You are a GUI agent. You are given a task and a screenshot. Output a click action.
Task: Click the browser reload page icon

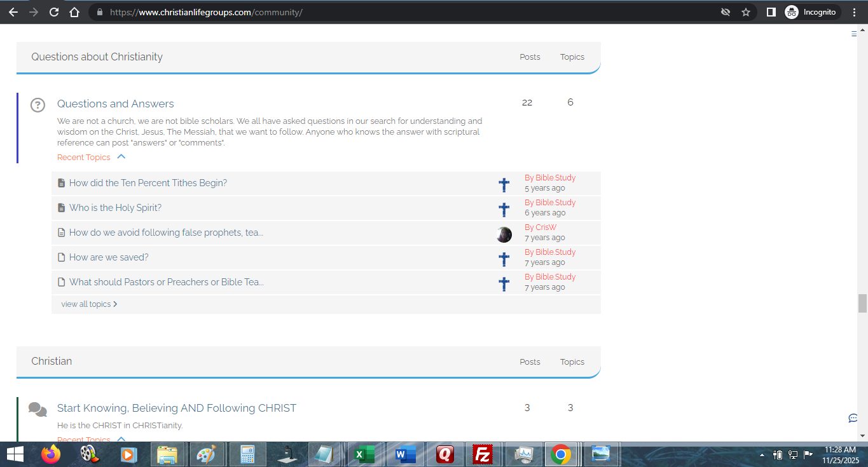[x=54, y=12]
